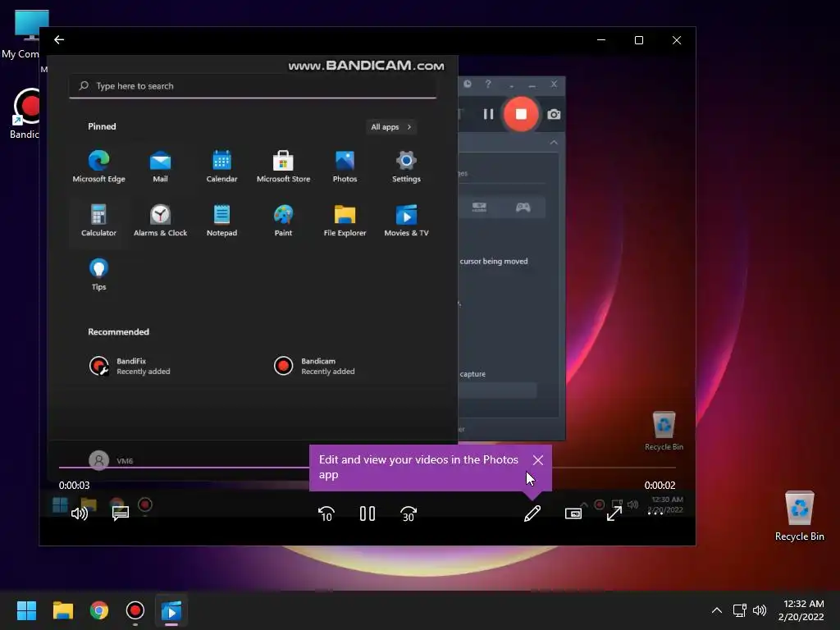Open File Explorer from the taskbar
This screenshot has height=630, width=840.
[x=62, y=610]
